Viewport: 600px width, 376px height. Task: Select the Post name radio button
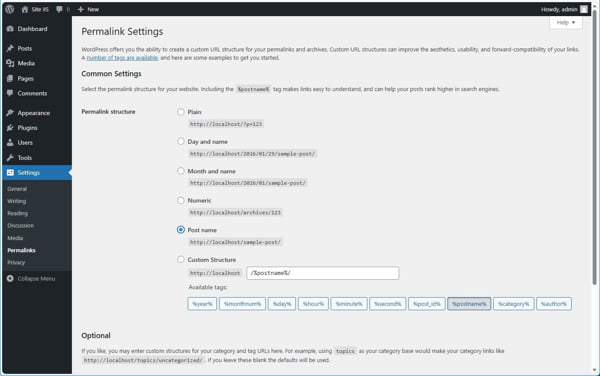coord(181,230)
